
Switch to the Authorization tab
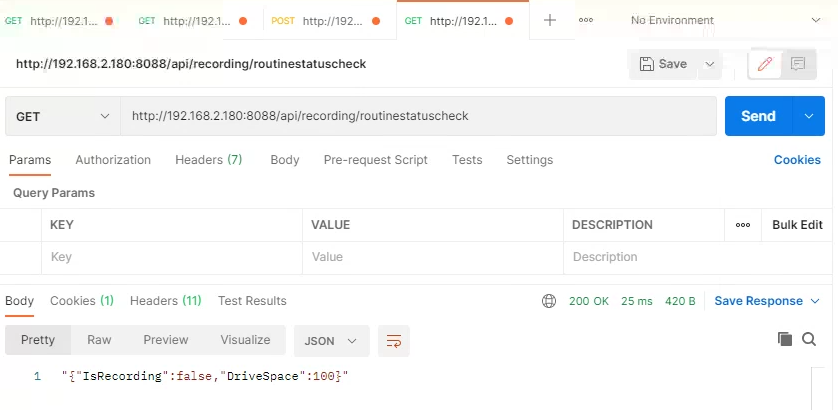[113, 160]
